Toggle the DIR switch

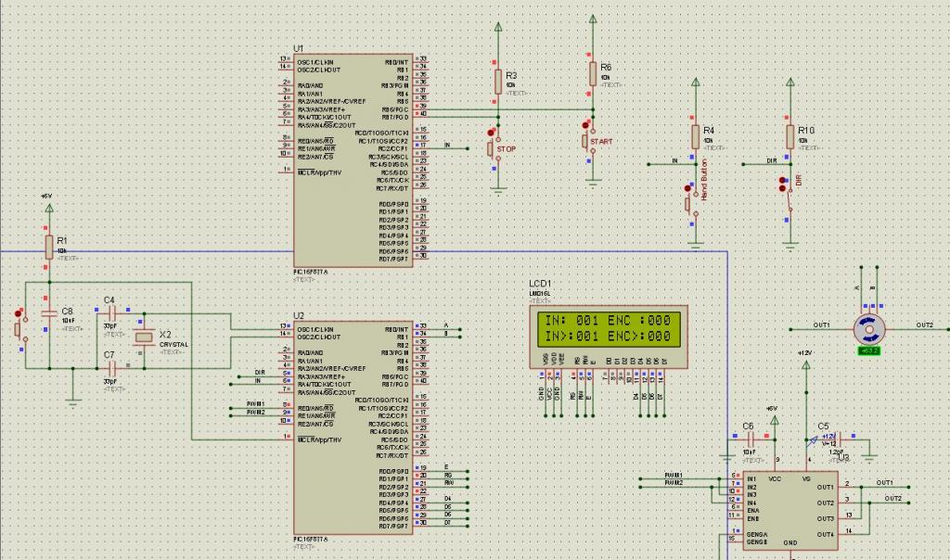tap(787, 198)
